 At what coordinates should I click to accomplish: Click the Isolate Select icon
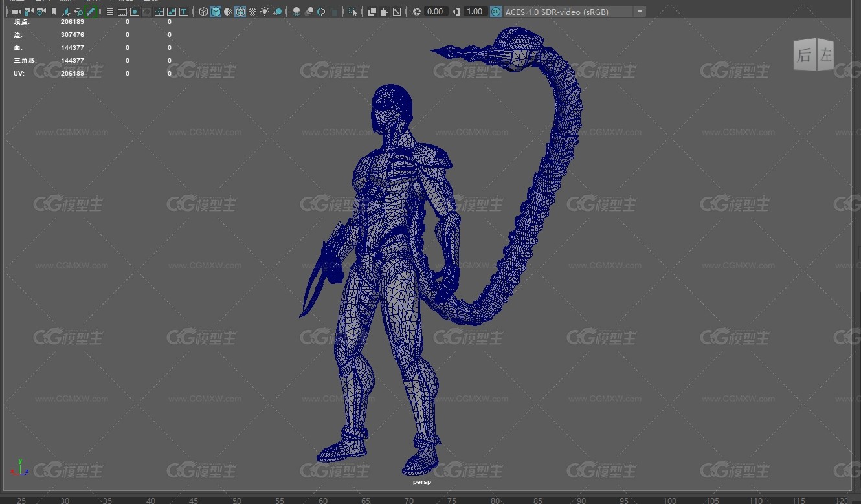353,12
